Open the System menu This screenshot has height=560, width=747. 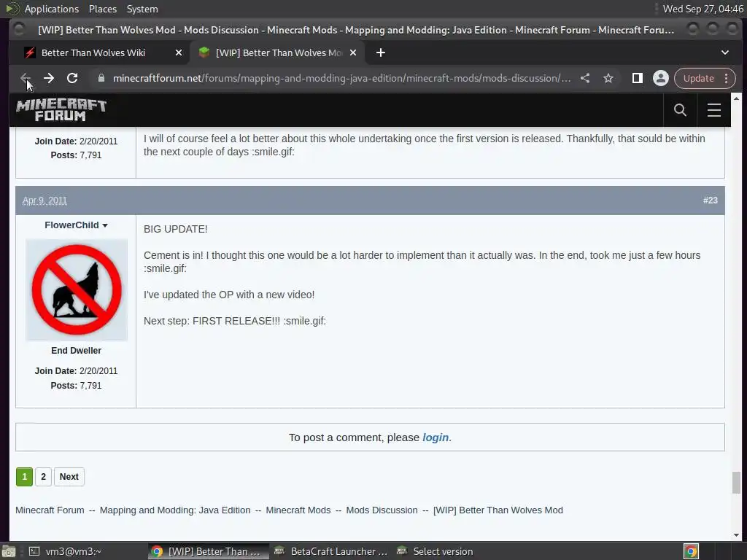coord(142,9)
